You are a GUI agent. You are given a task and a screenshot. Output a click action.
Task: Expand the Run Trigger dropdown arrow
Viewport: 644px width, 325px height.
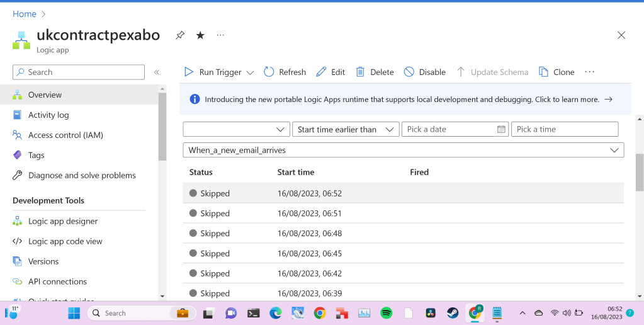[x=250, y=72]
